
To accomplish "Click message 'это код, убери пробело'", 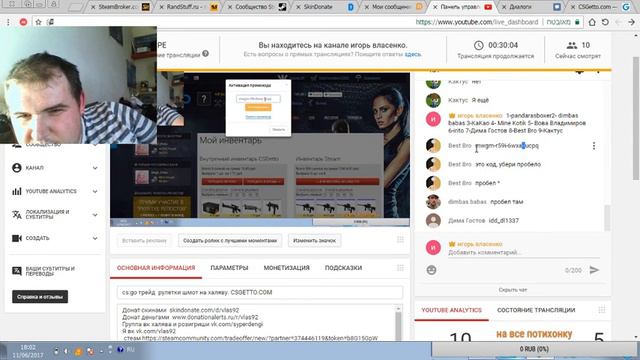I will (508, 164).
